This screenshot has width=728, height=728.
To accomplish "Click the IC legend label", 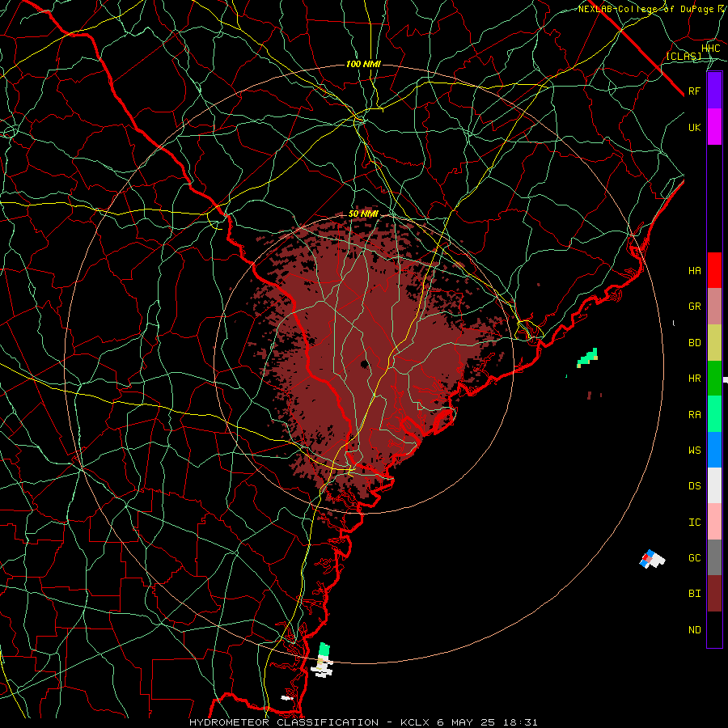I will tap(695, 523).
